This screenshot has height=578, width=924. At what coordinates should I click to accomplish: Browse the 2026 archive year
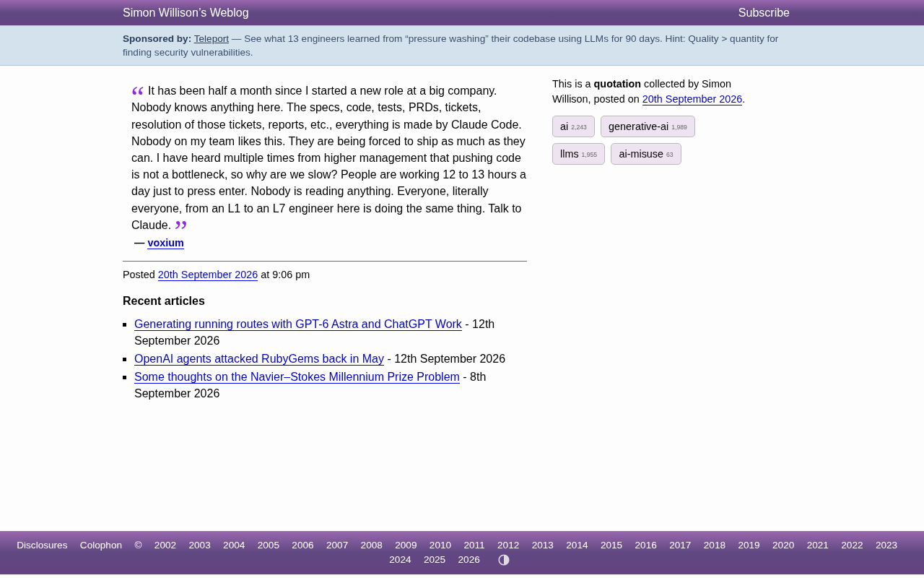(469, 560)
